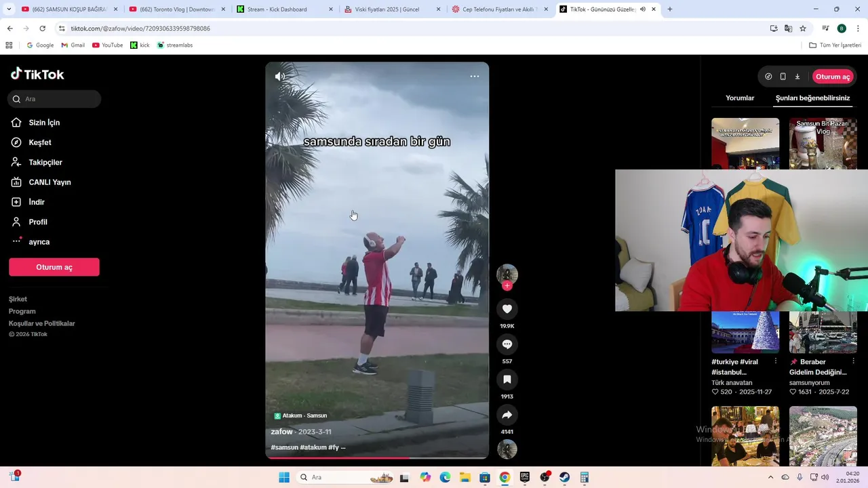Expand the Şirket footer section
Screen dimensions: 868x488
click(x=18, y=299)
